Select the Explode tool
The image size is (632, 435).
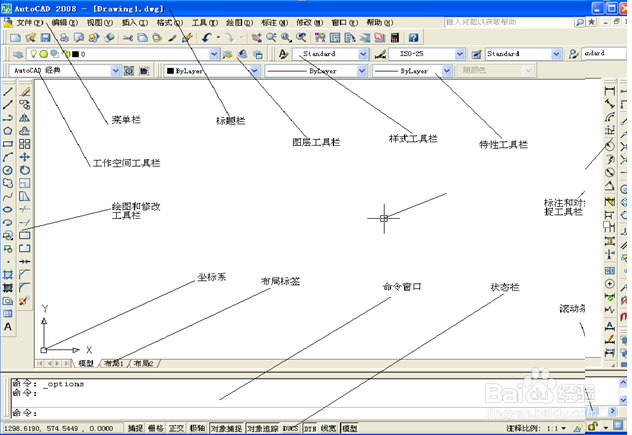coord(25,301)
